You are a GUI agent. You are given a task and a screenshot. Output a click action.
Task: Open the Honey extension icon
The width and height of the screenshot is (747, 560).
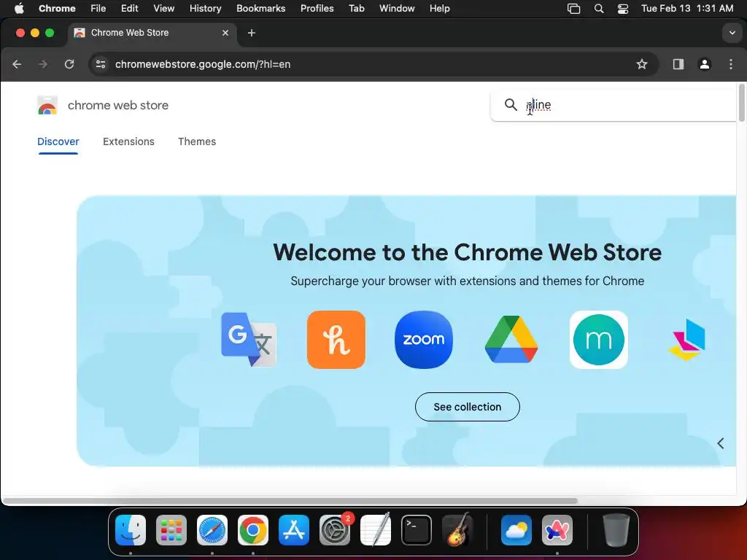[x=336, y=340]
